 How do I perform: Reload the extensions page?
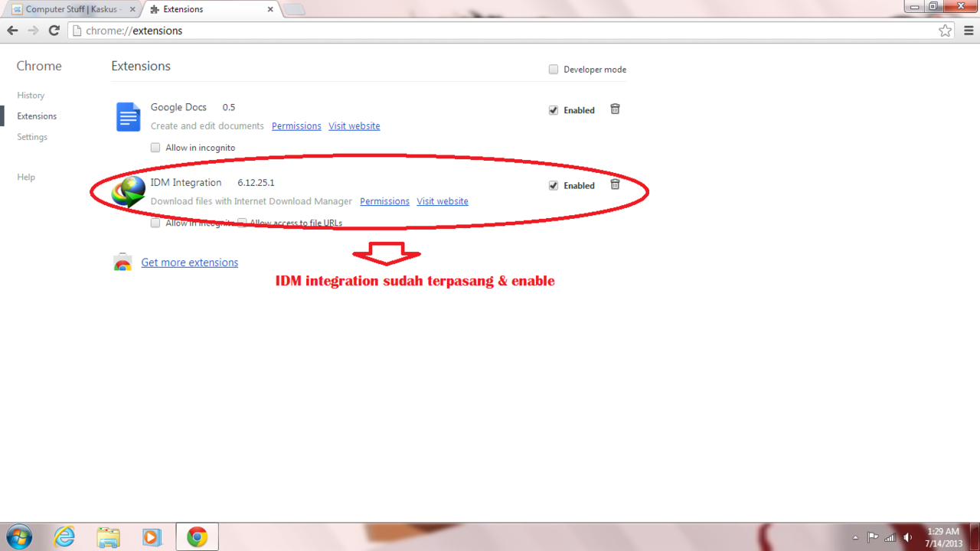pyautogui.click(x=54, y=31)
